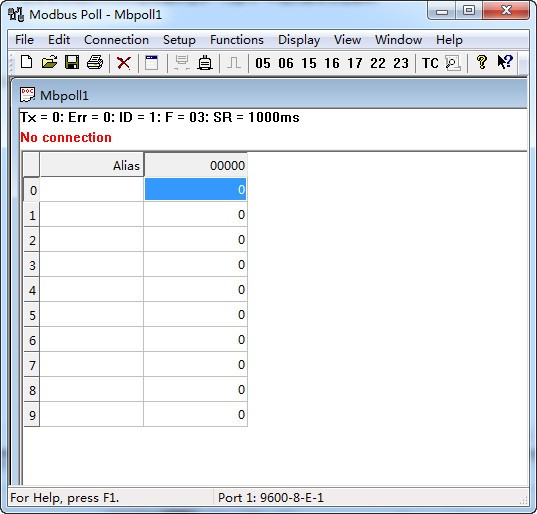Screen dimensions: 537x514
Task: Open the Connection menu
Action: 116,40
